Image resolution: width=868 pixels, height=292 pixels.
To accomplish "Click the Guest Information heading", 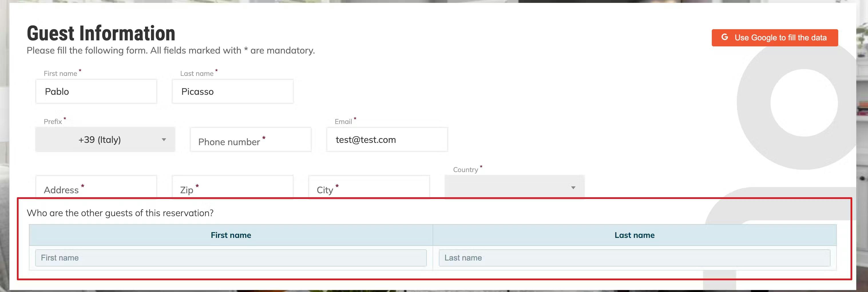I will coord(101,33).
